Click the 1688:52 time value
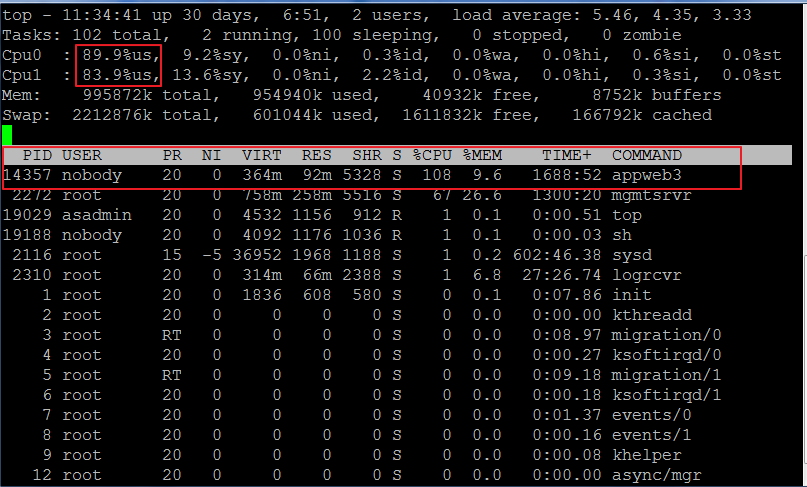Image resolution: width=807 pixels, height=487 pixels. pos(567,175)
